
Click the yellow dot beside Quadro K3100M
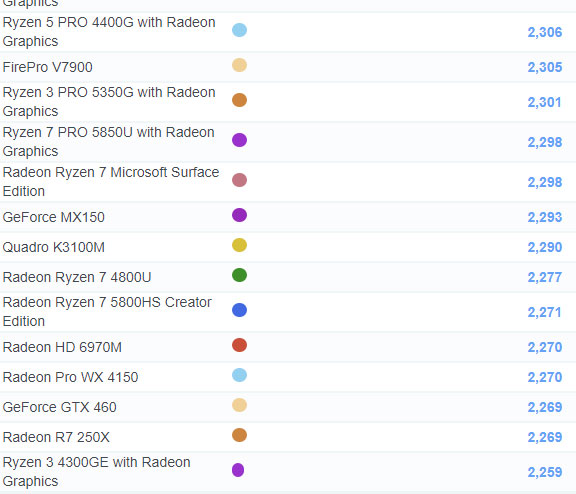240,245
